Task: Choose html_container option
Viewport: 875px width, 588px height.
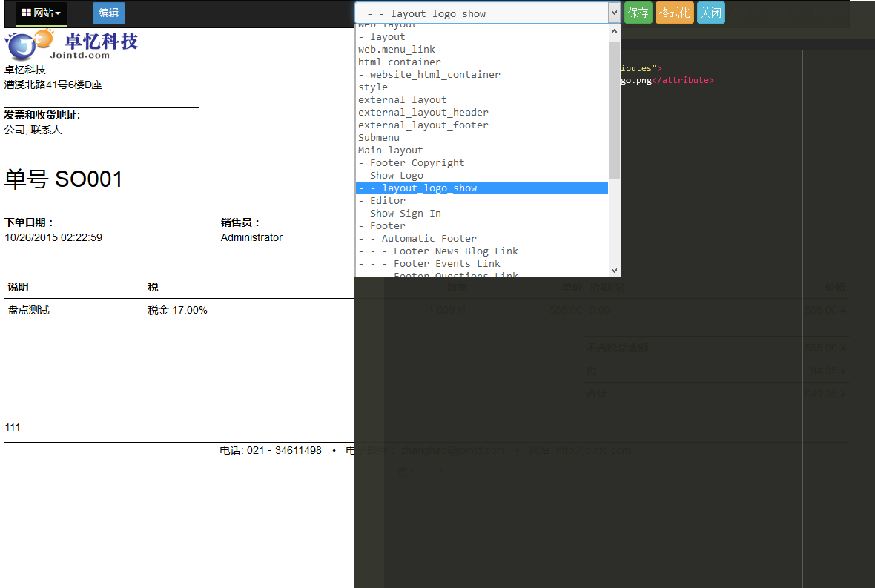Action: tap(400, 62)
